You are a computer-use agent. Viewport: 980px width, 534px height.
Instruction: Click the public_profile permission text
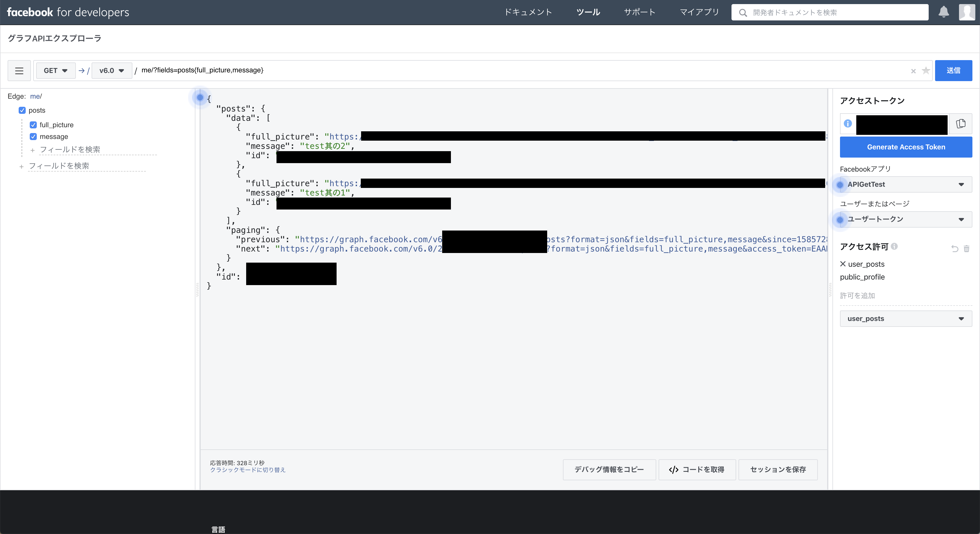(x=862, y=277)
